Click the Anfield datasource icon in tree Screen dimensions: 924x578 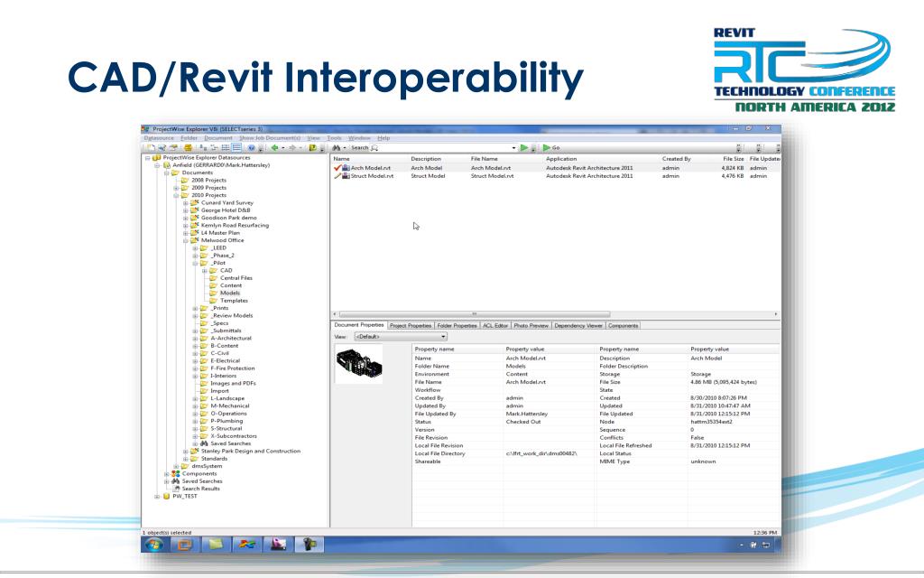point(167,166)
